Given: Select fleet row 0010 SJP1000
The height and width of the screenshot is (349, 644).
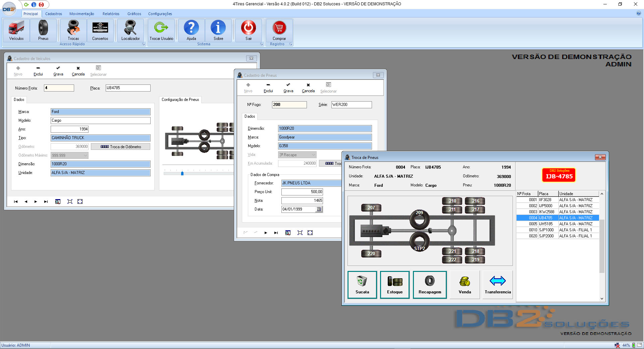Looking at the screenshot, I should pyautogui.click(x=557, y=230).
